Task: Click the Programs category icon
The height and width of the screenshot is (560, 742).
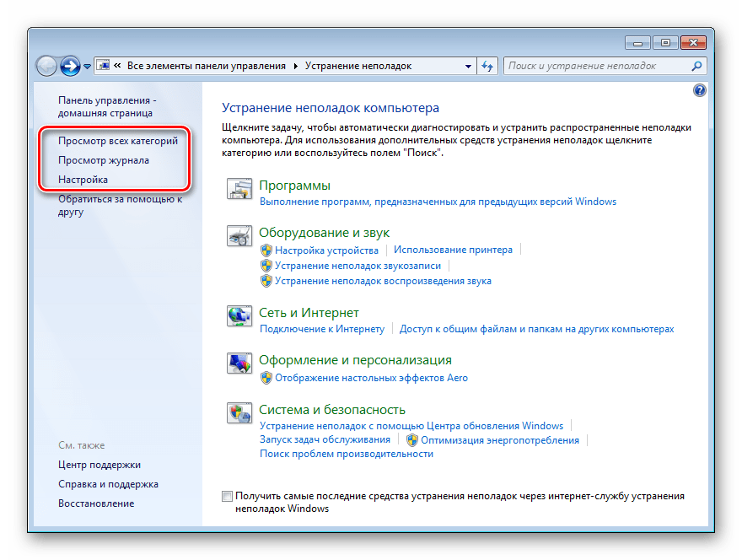Action: pos(239,189)
